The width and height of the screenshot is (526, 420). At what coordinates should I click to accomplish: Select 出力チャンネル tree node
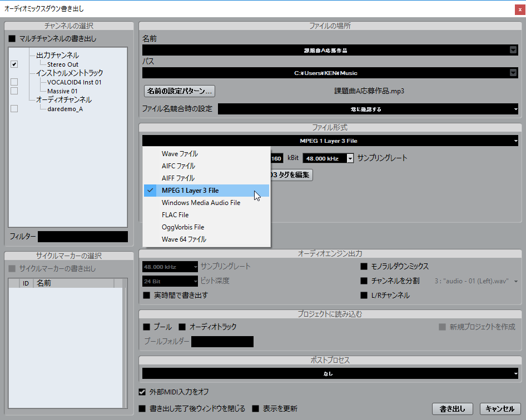coord(57,56)
